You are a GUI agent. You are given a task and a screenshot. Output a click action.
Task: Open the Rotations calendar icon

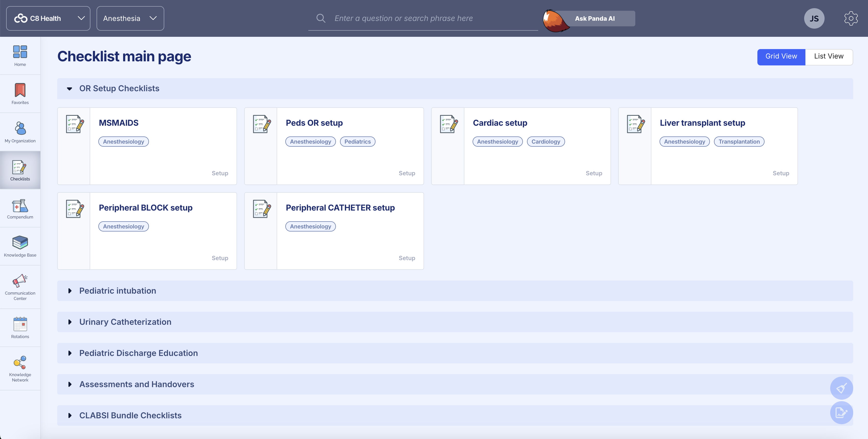click(x=20, y=324)
